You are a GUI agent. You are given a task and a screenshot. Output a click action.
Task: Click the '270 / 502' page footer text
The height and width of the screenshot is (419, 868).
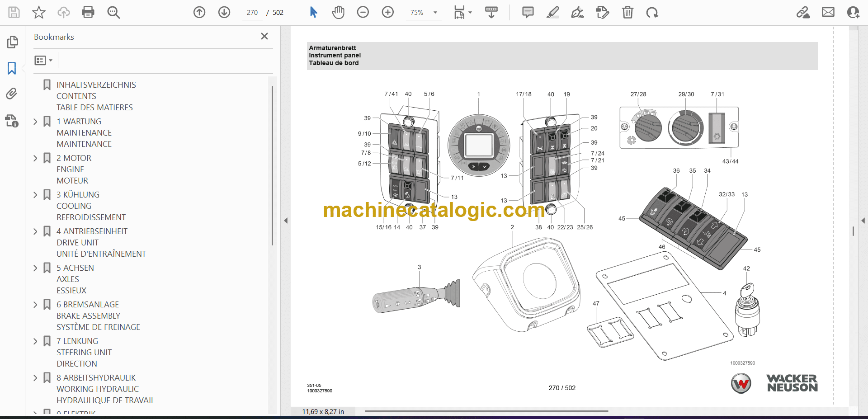tap(562, 388)
